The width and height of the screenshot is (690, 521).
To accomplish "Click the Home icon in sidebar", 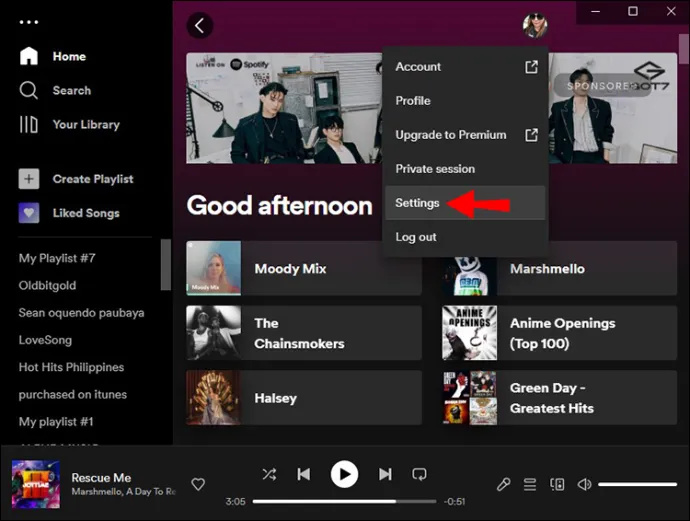I will (x=29, y=56).
